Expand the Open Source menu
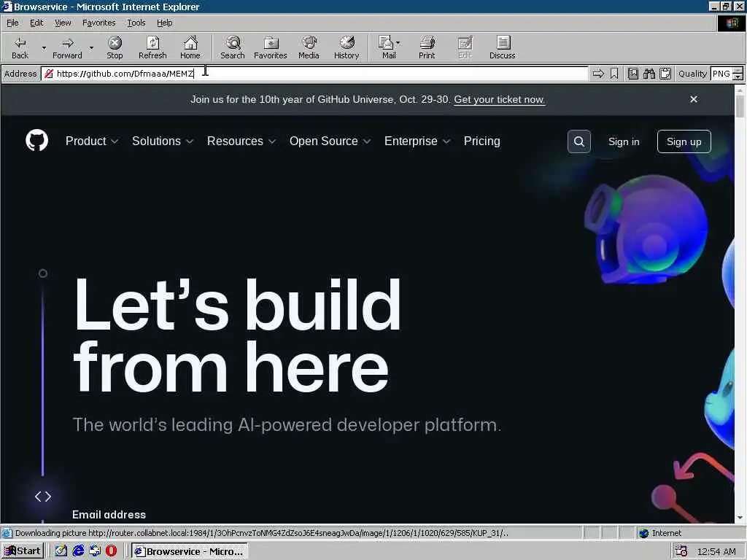The height and width of the screenshot is (560, 747). click(330, 141)
